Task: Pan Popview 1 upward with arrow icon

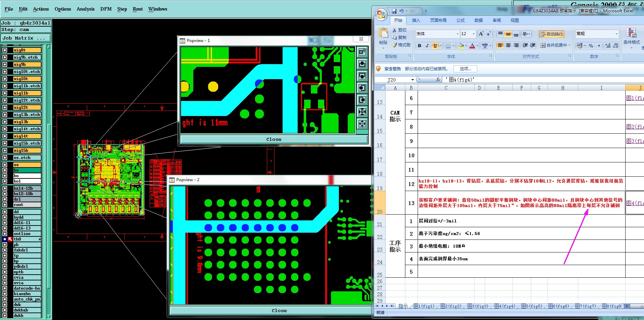Action: (362, 64)
